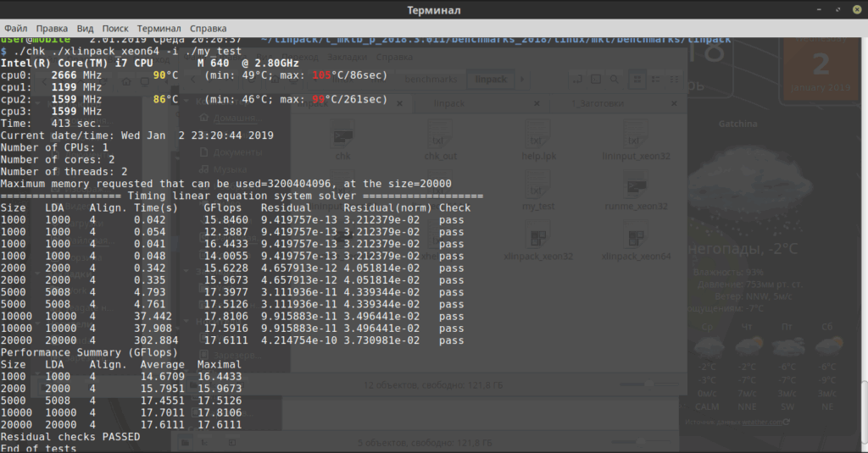Close the middle linpack tab in file manager

(x=537, y=103)
